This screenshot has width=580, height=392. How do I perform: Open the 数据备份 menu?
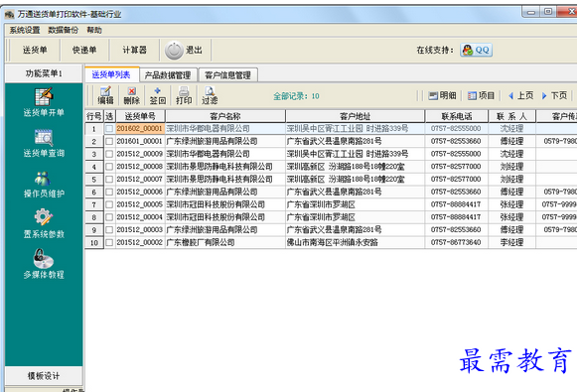click(64, 31)
